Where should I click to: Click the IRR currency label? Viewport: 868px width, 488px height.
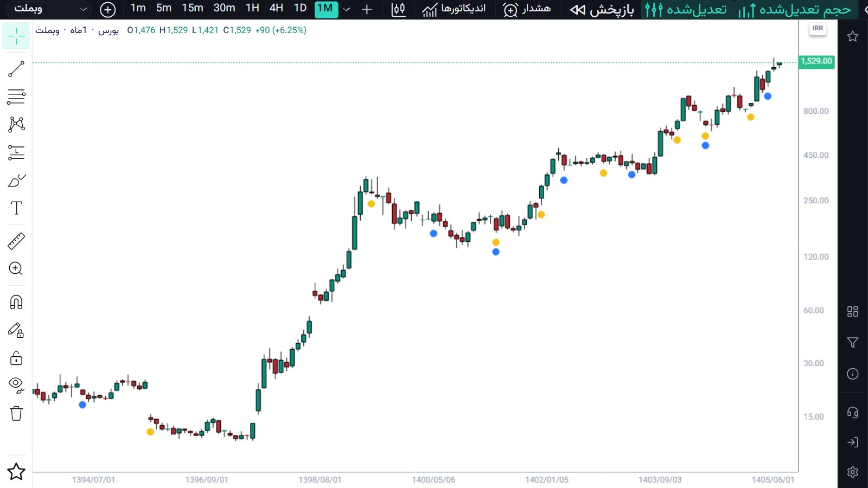pos(818,28)
